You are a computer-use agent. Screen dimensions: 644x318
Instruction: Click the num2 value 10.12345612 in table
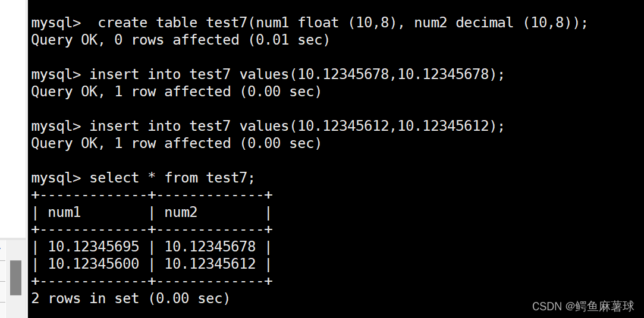(x=210, y=264)
